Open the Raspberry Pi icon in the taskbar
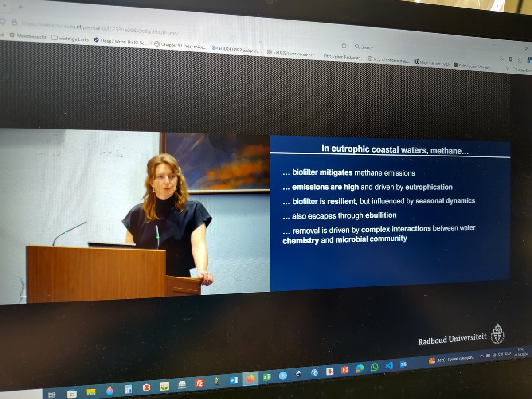The width and height of the screenshot is (532, 399). coord(330,371)
